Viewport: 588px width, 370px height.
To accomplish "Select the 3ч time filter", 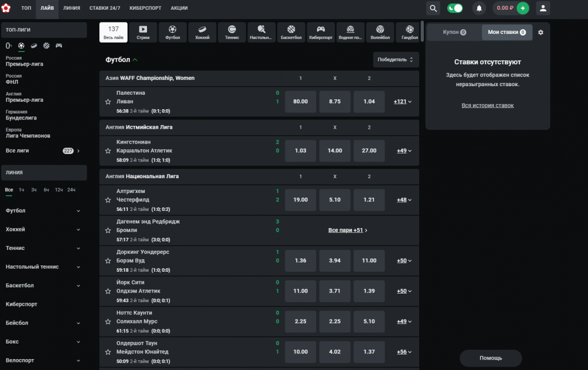I will click(x=34, y=190).
